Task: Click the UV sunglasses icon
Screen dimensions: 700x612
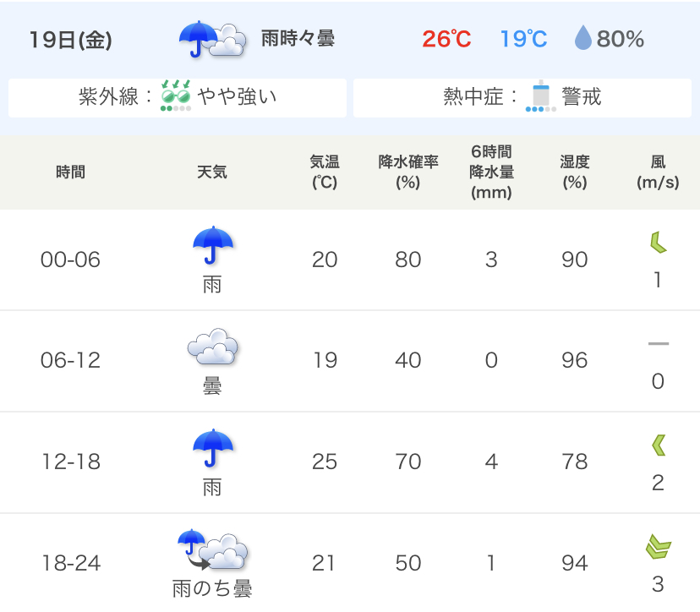Action: [176, 95]
